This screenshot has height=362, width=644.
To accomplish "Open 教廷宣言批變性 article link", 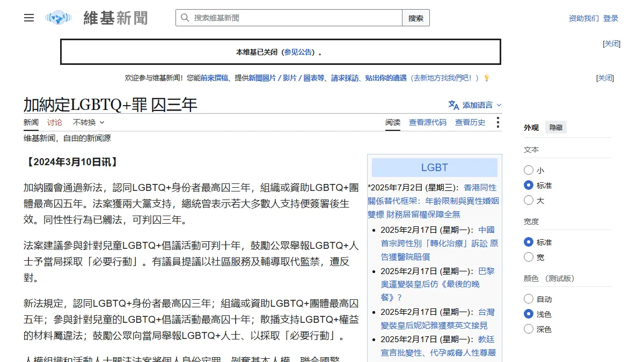I will pyautogui.click(x=438, y=346).
